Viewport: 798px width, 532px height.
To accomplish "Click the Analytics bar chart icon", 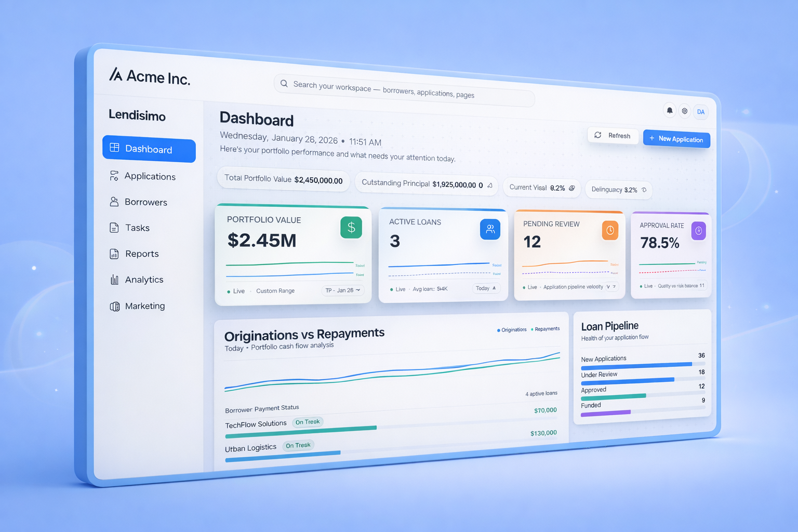I will (x=114, y=280).
